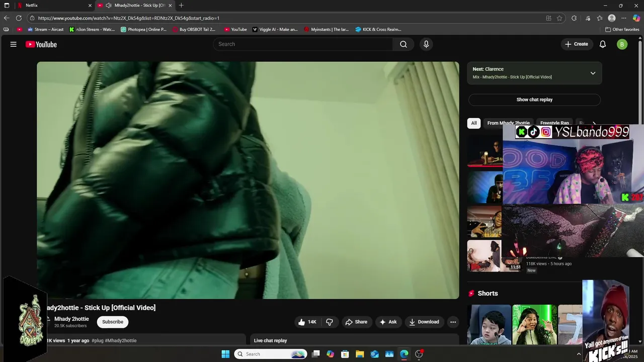This screenshot has height=362, width=644.
Task: Open the Mhady 2hottie channel name
Action: point(71,319)
